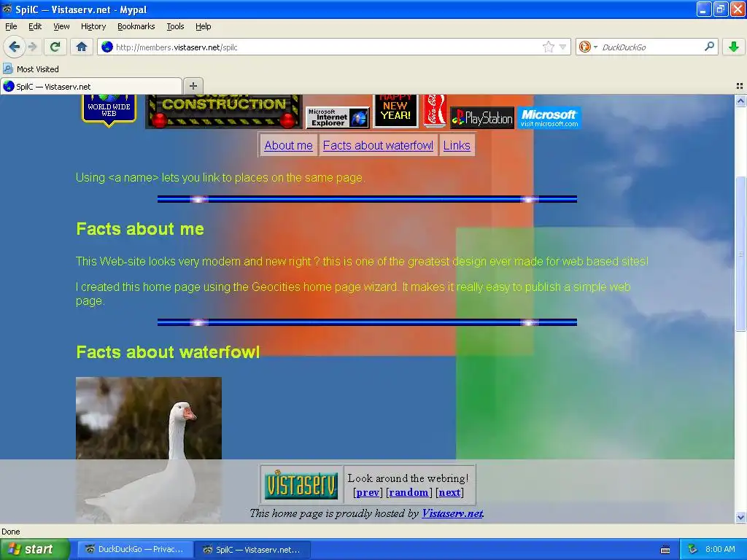Open the Downloads green arrow button
Image resolution: width=747 pixels, height=560 pixels.
(734, 47)
